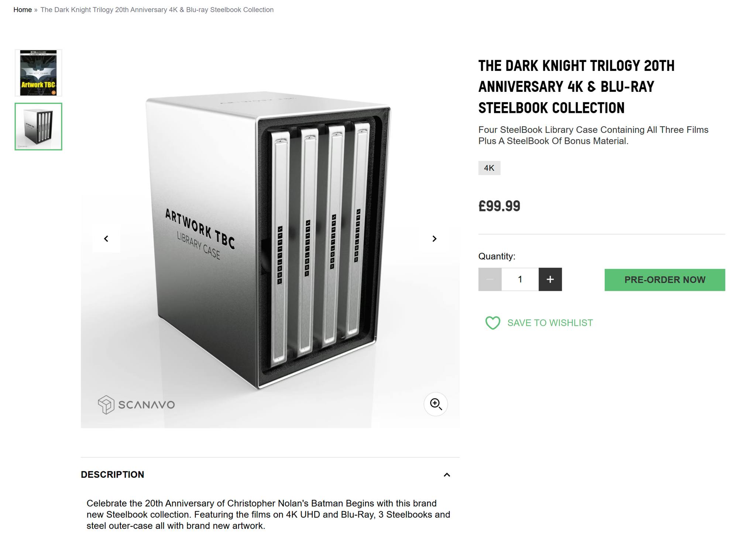Increase quantity with plus button
Screen dimensions: 756x545
coord(550,279)
